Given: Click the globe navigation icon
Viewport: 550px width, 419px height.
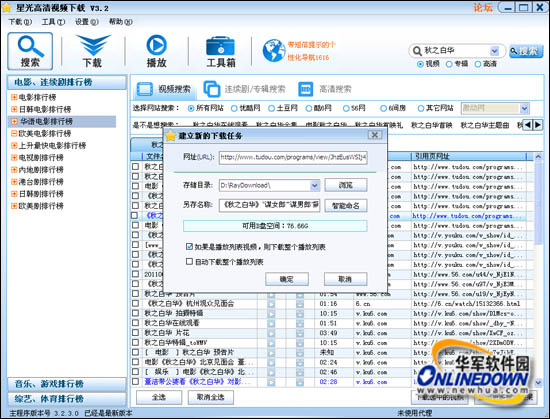Looking at the screenshot, I should coord(274,50).
